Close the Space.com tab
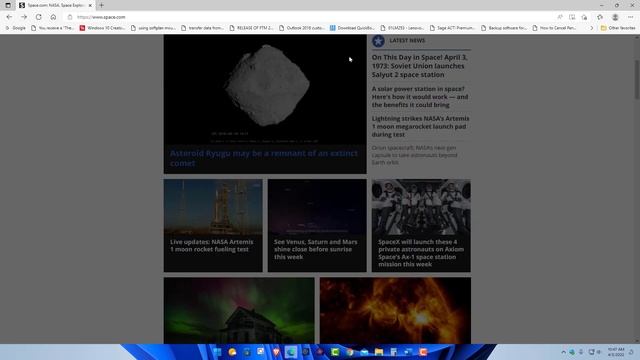Screen dimensions: 640x360 coord(90,5)
